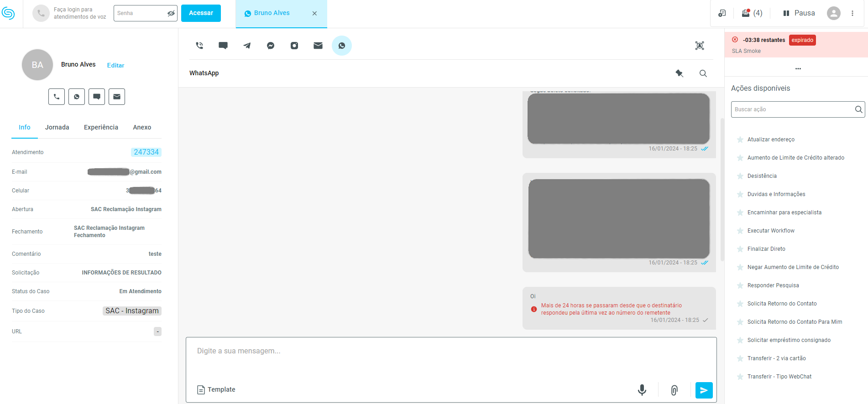Focus the Buscar ação search field
The image size is (868, 404).
click(x=792, y=109)
